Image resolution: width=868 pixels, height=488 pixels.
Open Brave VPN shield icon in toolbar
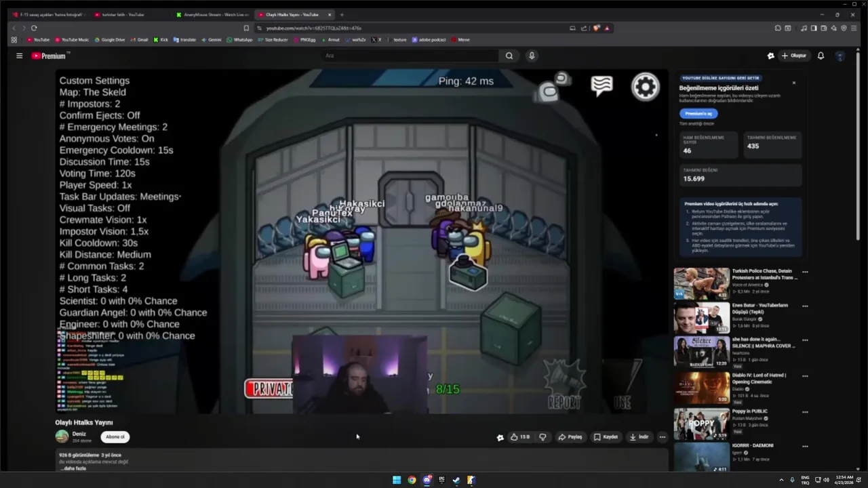tap(844, 28)
